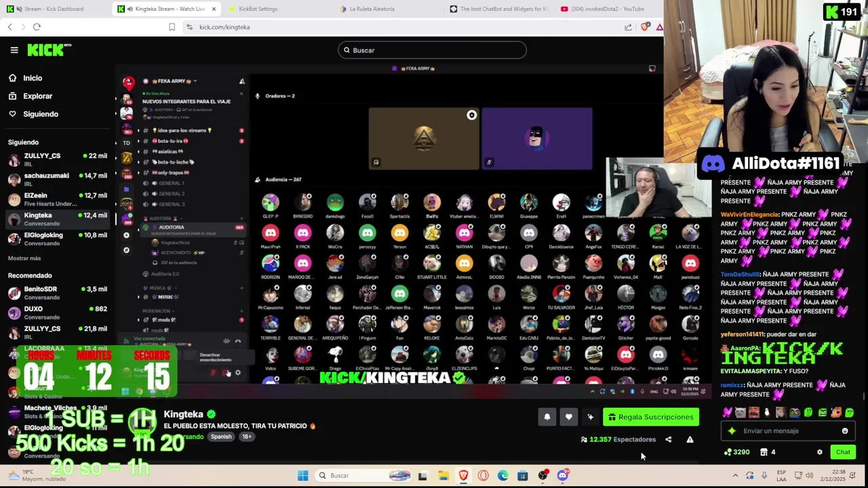Open the Brave Shields lion icon
The width and height of the screenshot is (868, 488).
[645, 27]
